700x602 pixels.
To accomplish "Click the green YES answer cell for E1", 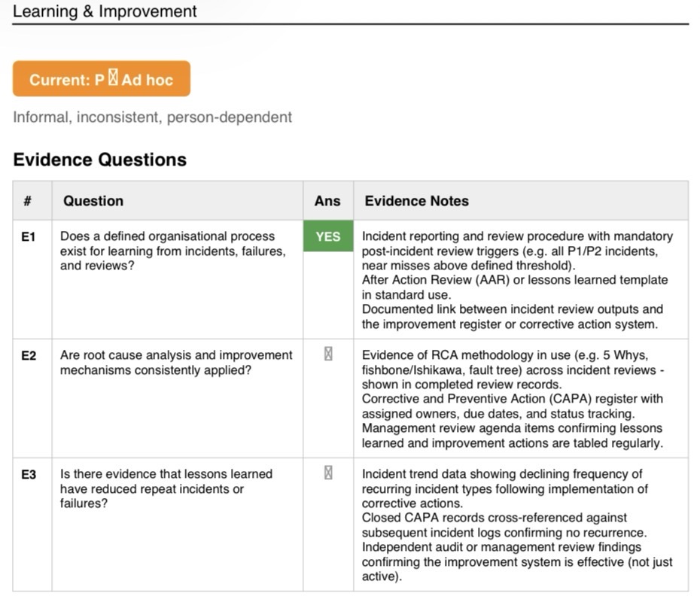I will coord(328,236).
